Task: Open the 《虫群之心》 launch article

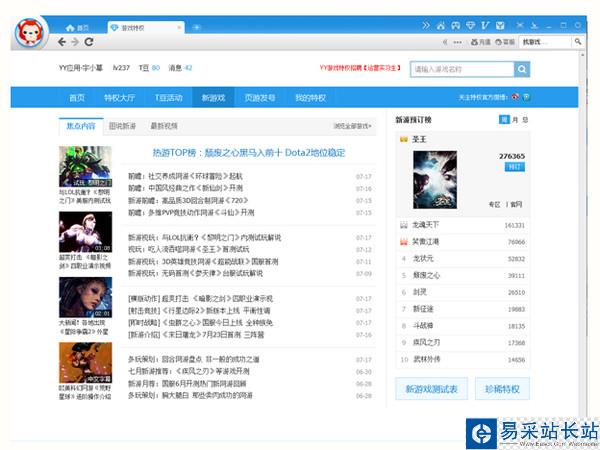Action: click(x=200, y=323)
